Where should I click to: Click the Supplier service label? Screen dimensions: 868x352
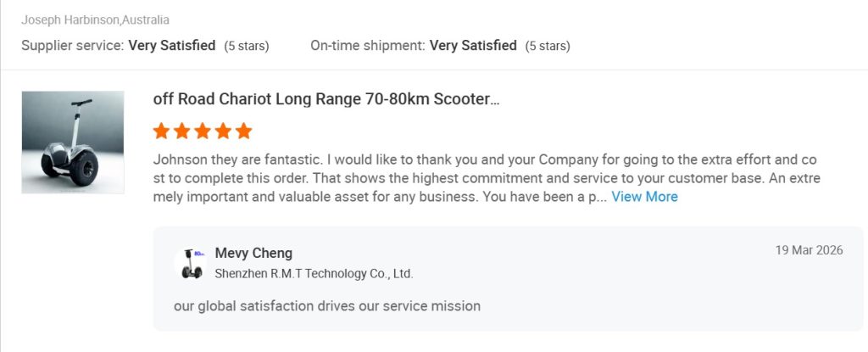(x=73, y=46)
